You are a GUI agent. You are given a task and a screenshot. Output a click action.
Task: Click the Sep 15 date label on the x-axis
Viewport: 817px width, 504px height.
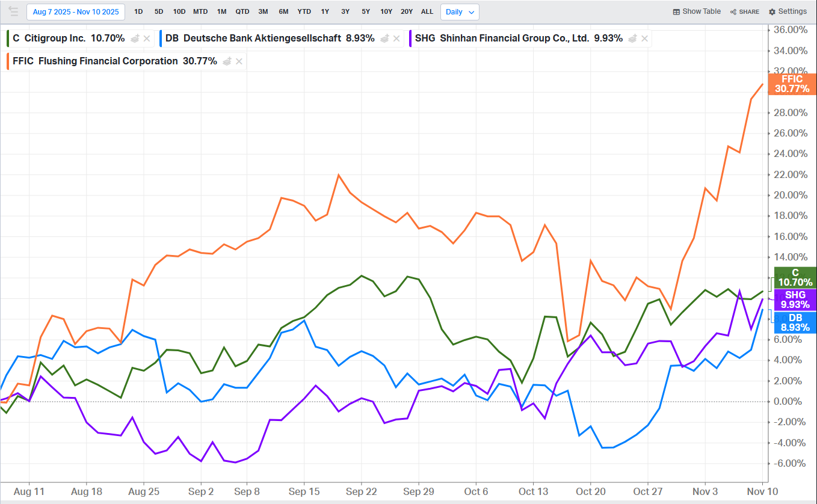point(304,491)
